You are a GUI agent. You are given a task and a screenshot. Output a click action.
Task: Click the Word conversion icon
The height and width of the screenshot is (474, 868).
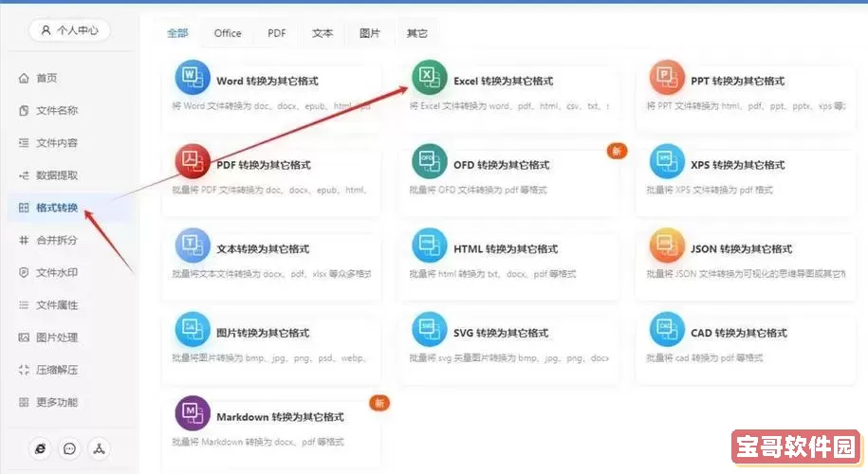coord(193,79)
